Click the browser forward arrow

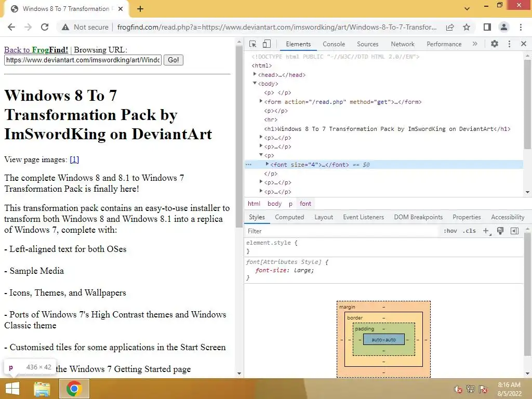pos(28,27)
